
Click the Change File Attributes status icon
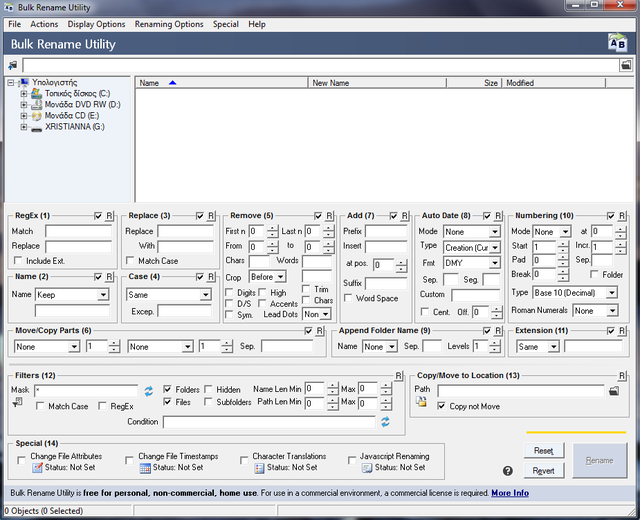tap(38, 468)
